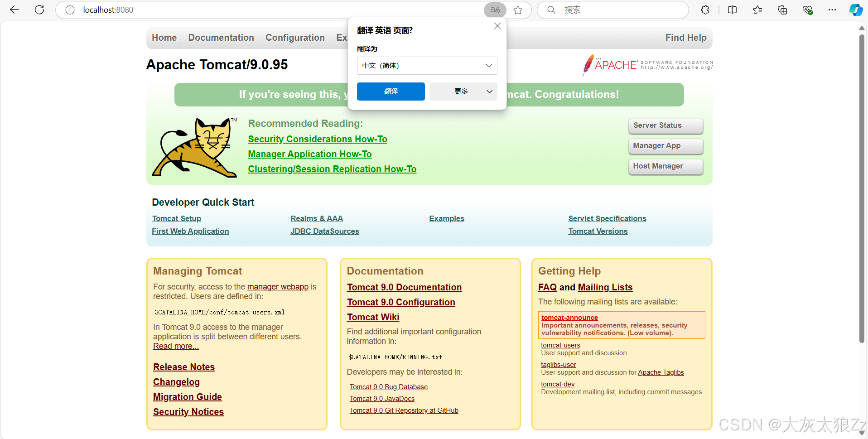Image resolution: width=868 pixels, height=439 pixels.
Task: Open the Documentation nav item
Action: [x=221, y=38]
